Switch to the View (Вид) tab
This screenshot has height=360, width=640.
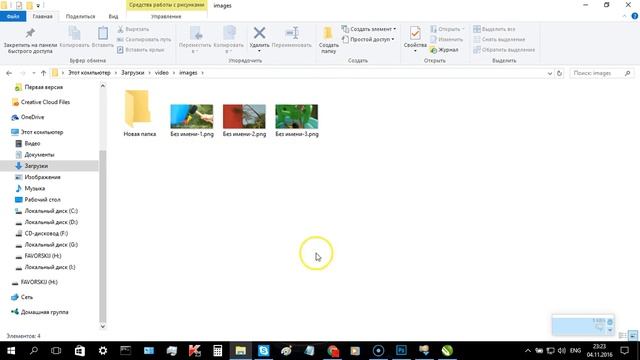(113, 16)
